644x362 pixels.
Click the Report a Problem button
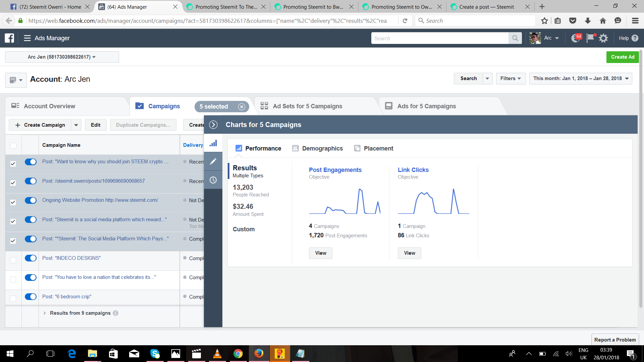point(615,340)
